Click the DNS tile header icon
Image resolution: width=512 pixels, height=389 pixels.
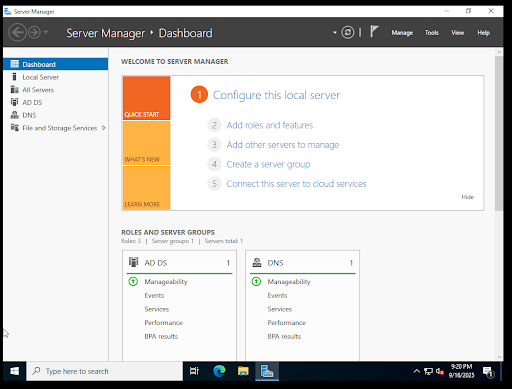tap(257, 263)
